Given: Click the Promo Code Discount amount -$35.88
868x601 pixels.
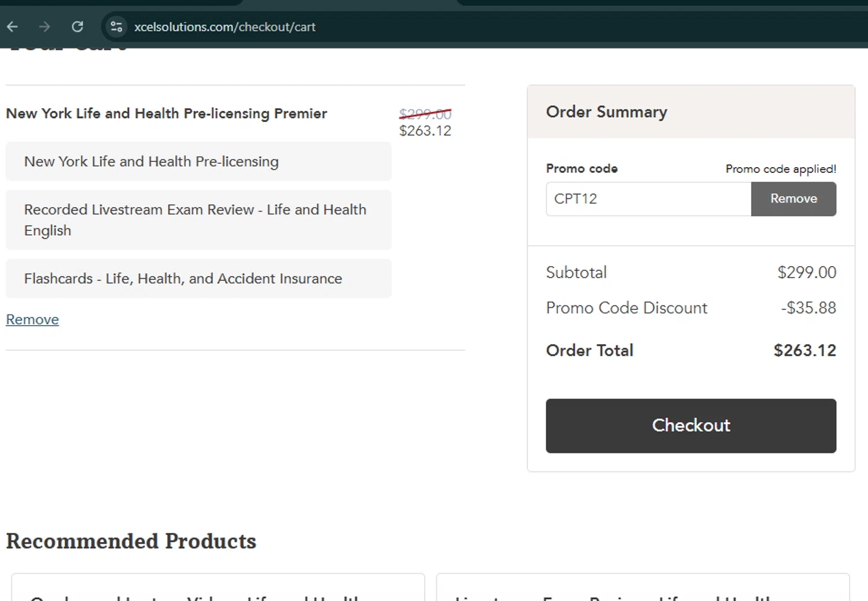Looking at the screenshot, I should [x=808, y=308].
